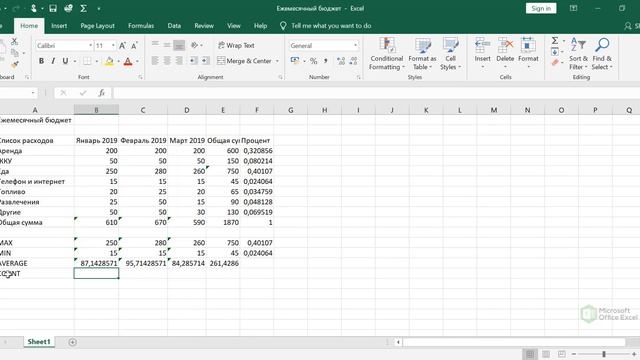Open Find & Select menu

point(602,54)
